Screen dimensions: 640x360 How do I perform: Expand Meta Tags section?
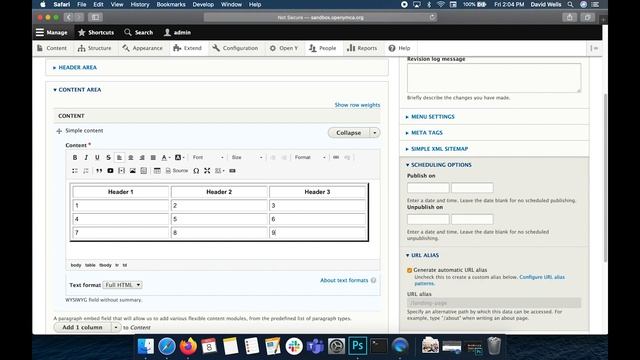tap(427, 133)
